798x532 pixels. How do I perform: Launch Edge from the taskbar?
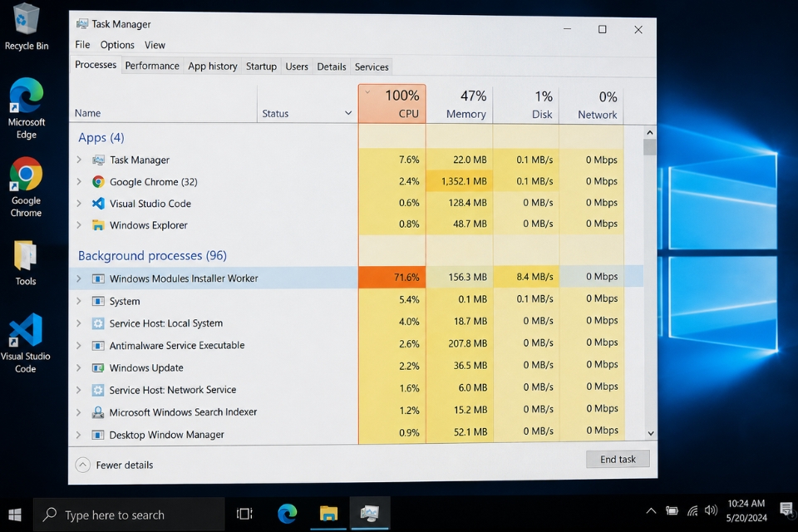point(288,515)
